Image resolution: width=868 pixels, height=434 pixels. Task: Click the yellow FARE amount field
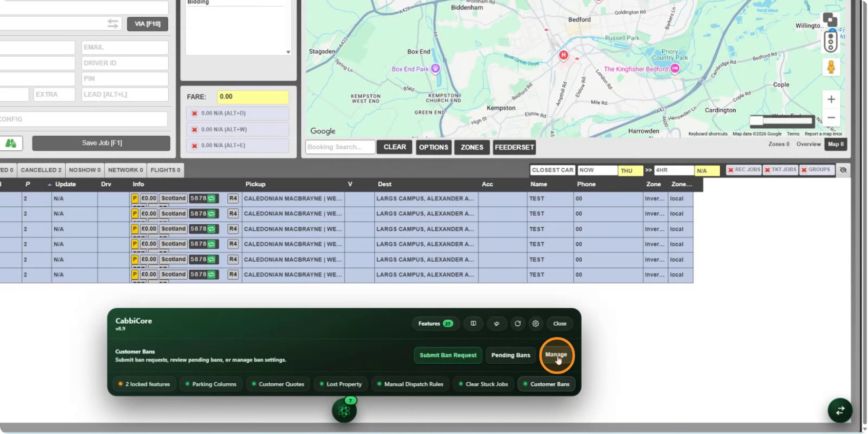point(253,97)
